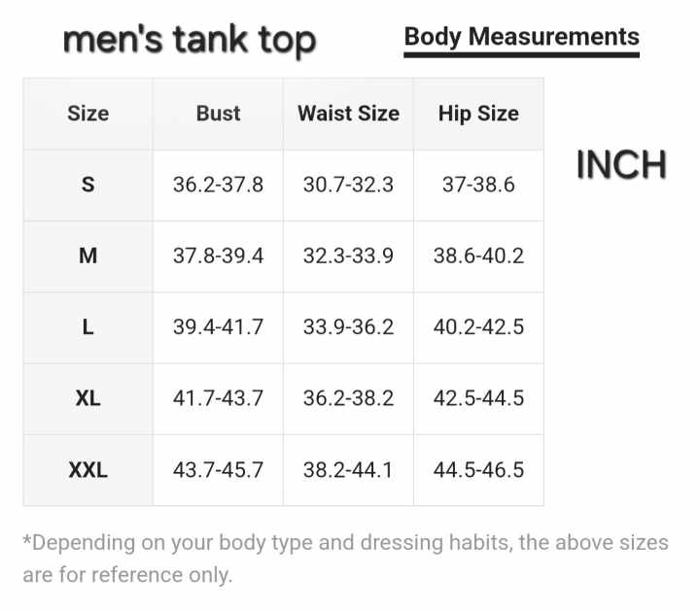Select the XXL size row label
This screenshot has height=612, width=700.
click(87, 470)
